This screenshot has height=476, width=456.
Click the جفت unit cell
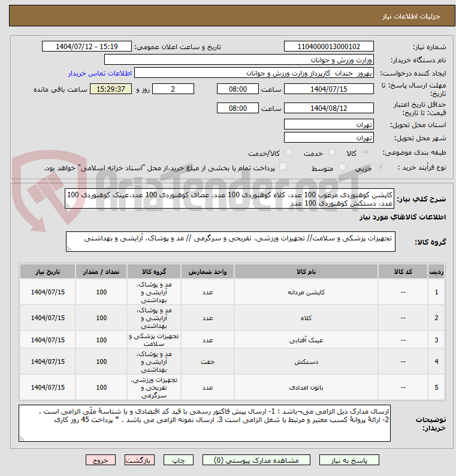pos(207,361)
